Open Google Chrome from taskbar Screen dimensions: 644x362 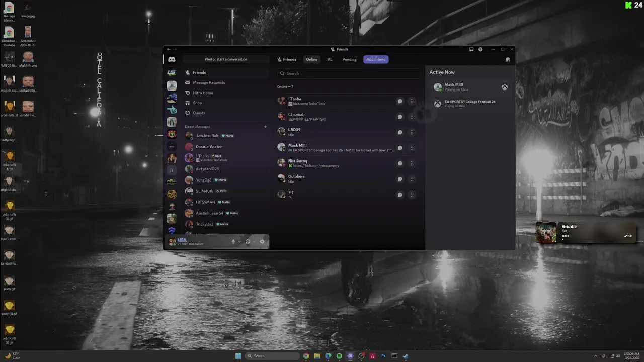[x=306, y=356]
